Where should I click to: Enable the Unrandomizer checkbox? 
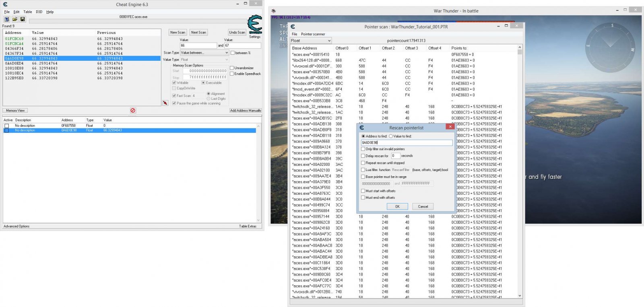[x=232, y=68]
